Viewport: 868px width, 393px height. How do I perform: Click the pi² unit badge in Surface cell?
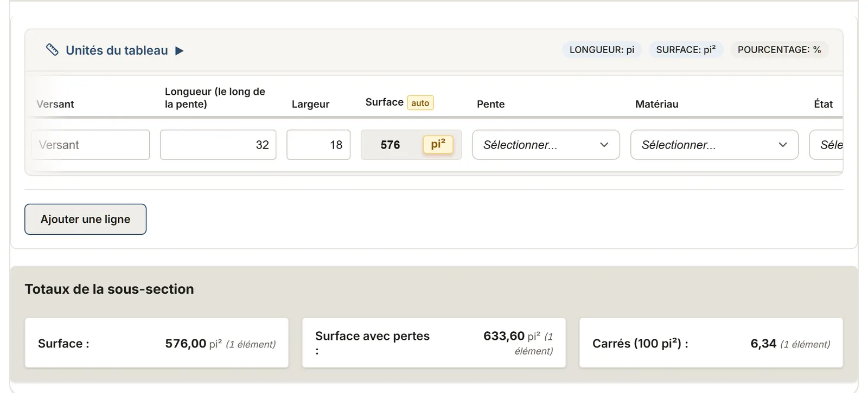(x=438, y=145)
